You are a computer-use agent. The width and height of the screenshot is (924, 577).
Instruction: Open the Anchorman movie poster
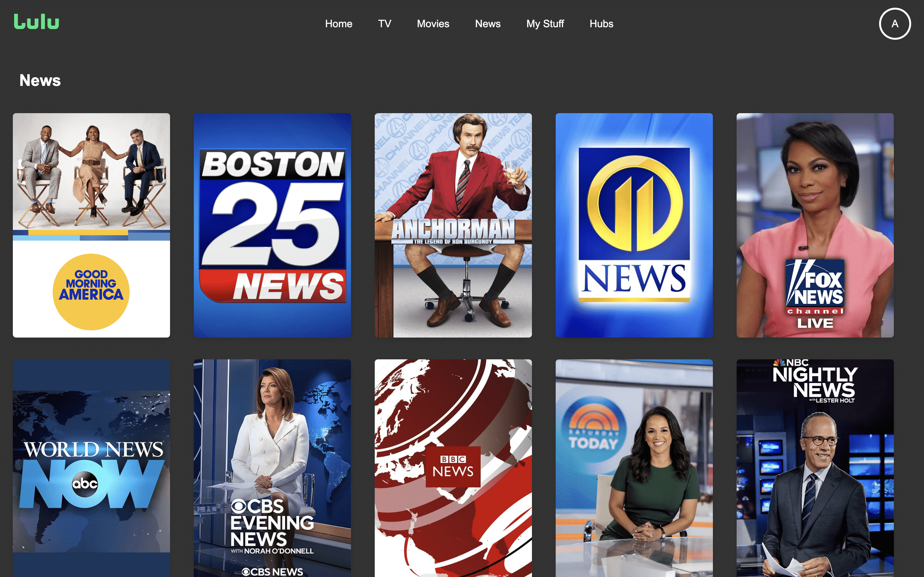pos(453,225)
